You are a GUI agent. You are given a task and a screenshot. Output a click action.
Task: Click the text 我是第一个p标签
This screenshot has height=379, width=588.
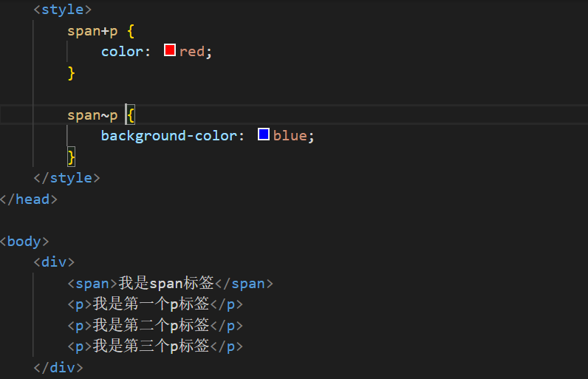(151, 304)
